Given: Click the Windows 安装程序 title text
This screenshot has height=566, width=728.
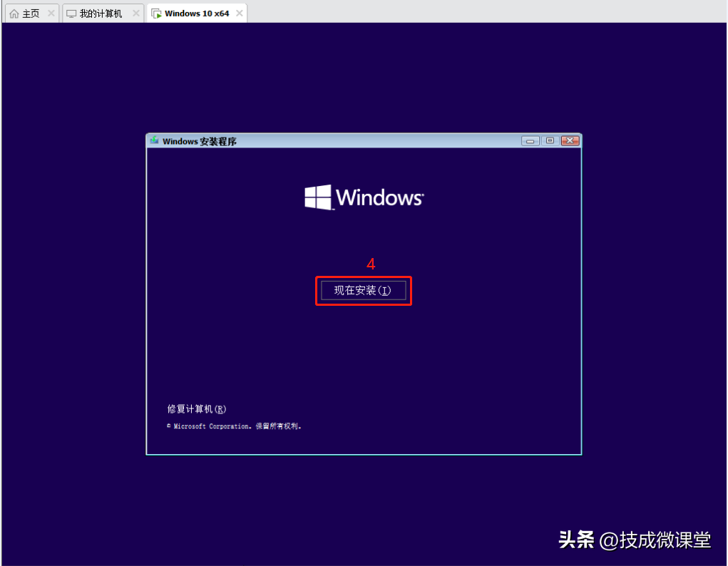Looking at the screenshot, I should (200, 141).
